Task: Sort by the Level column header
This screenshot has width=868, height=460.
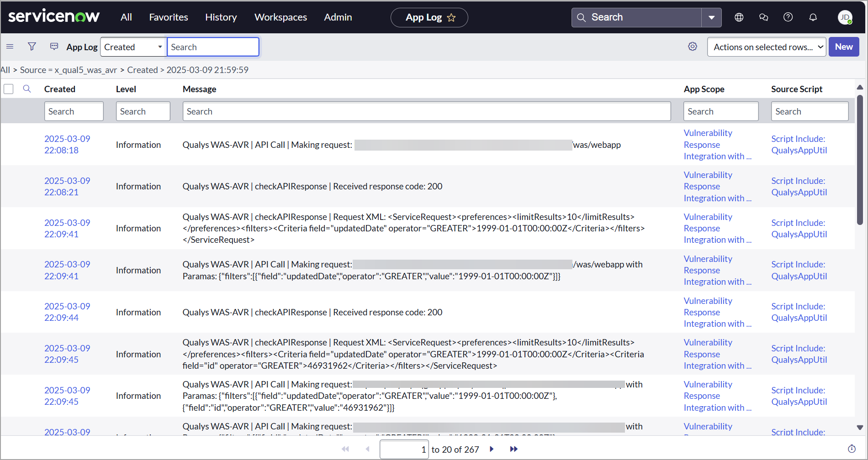Action: pyautogui.click(x=126, y=89)
